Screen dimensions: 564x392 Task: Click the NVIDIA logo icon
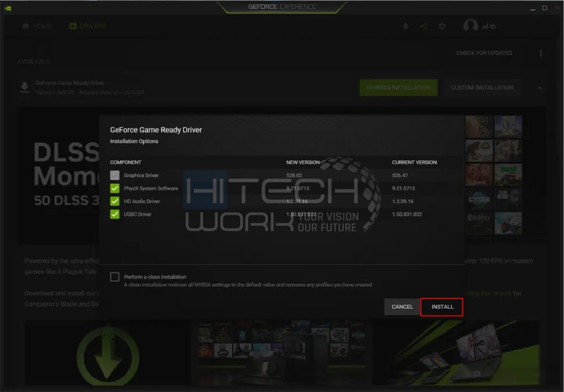point(8,8)
